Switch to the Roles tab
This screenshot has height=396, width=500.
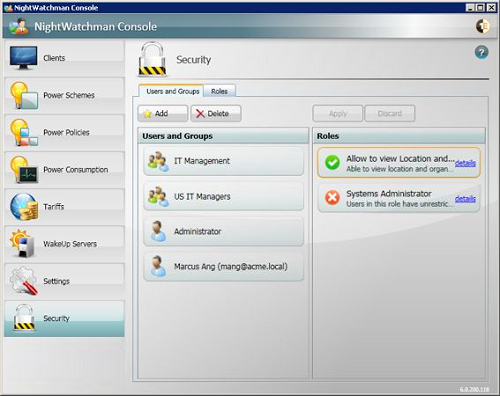coord(219,91)
